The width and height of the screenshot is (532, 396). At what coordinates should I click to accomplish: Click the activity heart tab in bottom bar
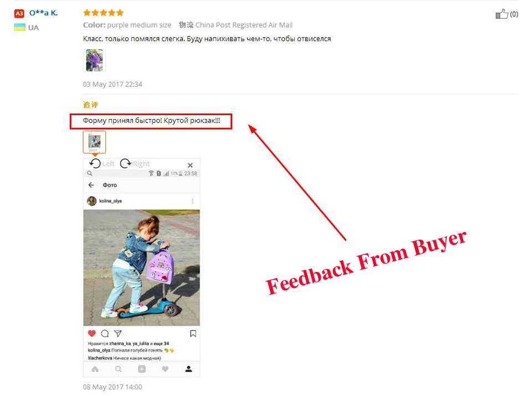pos(165,369)
